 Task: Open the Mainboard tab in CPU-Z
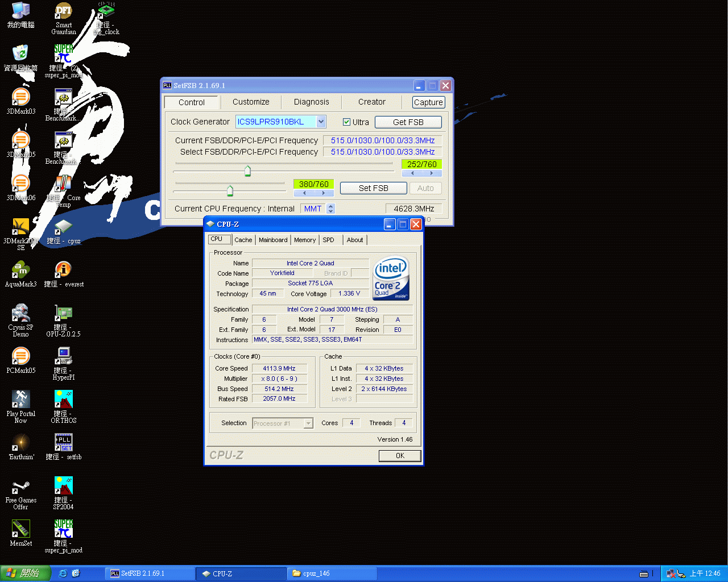click(x=273, y=240)
